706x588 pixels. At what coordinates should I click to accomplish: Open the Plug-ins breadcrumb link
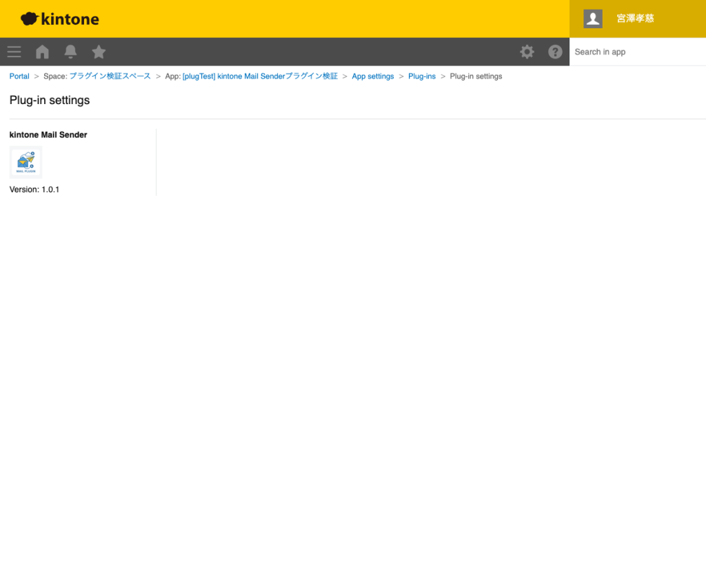[x=421, y=76]
